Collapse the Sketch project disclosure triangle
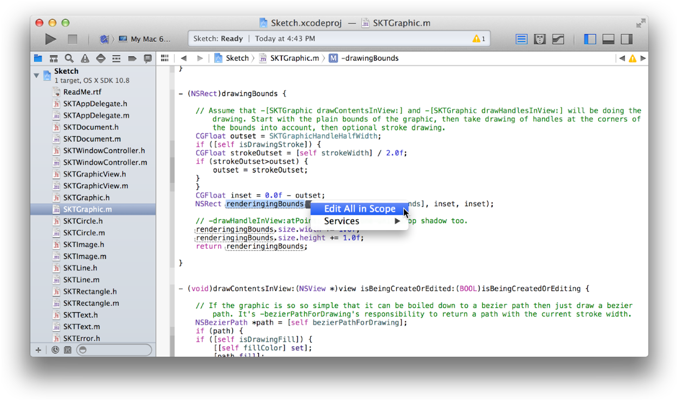The height and width of the screenshot is (401, 678). click(37, 76)
